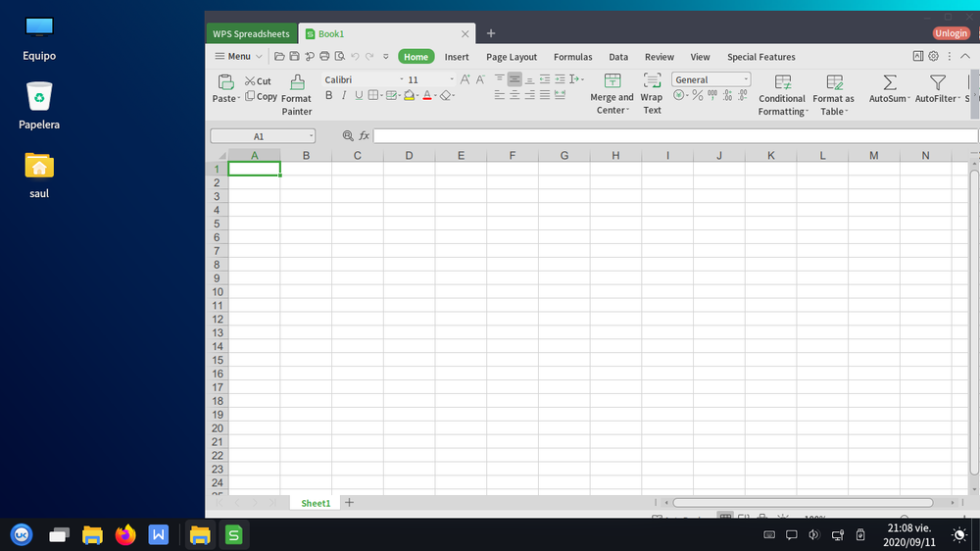The image size is (980, 551).
Task: Click the Print icon in quick toolbar
Action: (324, 57)
